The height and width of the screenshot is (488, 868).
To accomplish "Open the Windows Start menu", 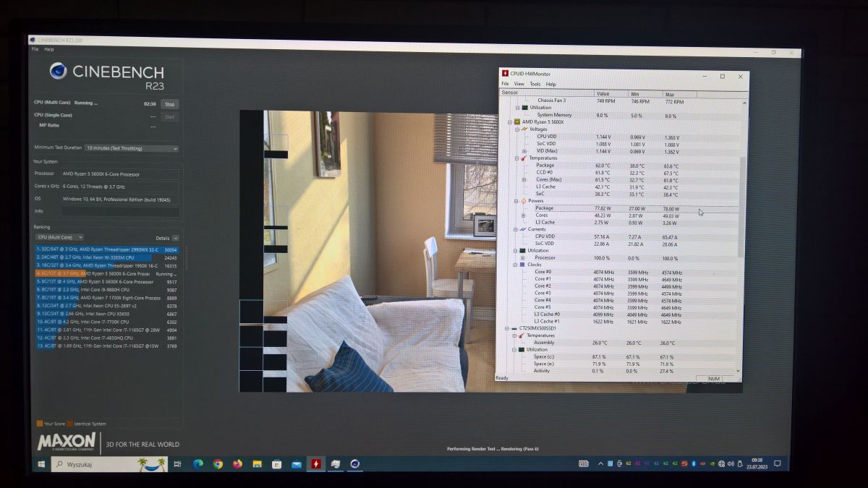I will tap(41, 463).
